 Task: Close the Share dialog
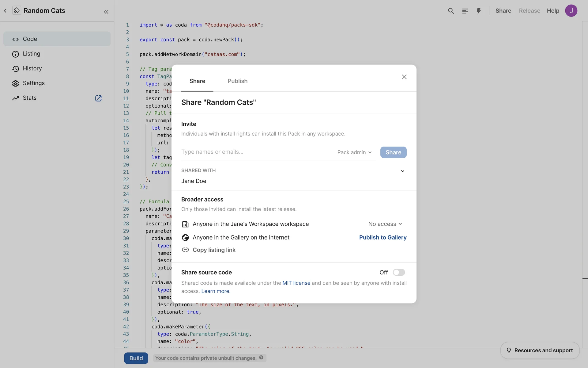(x=404, y=77)
